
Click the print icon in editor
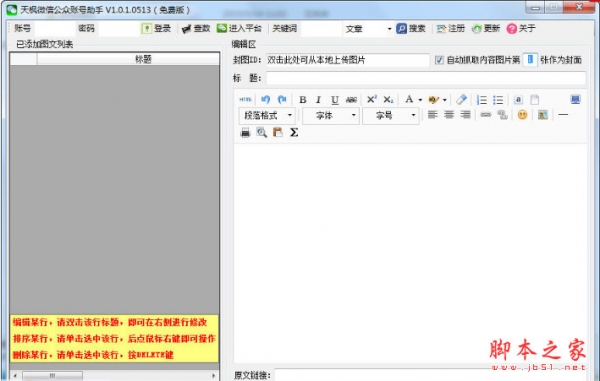click(245, 132)
